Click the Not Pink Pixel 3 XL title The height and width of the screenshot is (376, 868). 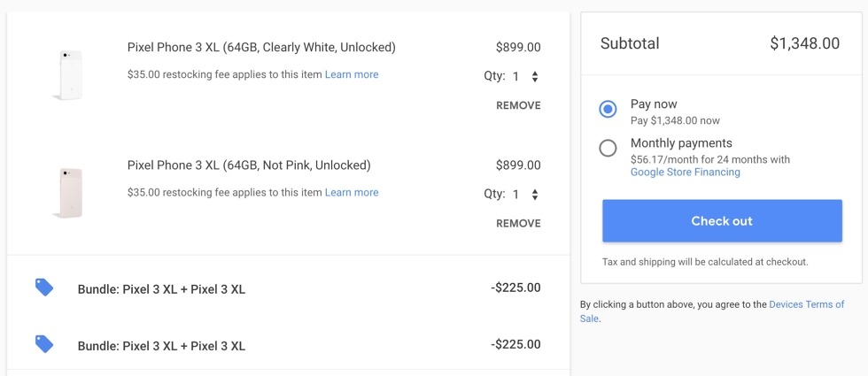[249, 165]
